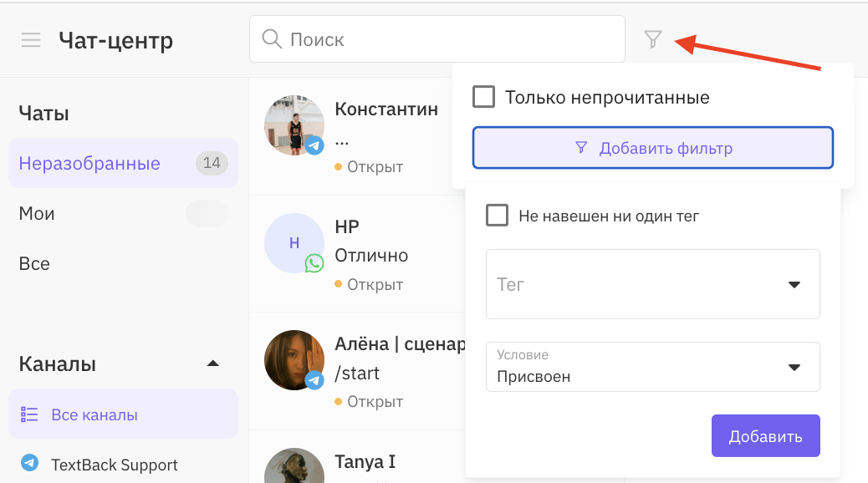Viewport: 868px width, 483px height.
Task: Click the TextBack Support Telegram icon
Action: coord(29,464)
